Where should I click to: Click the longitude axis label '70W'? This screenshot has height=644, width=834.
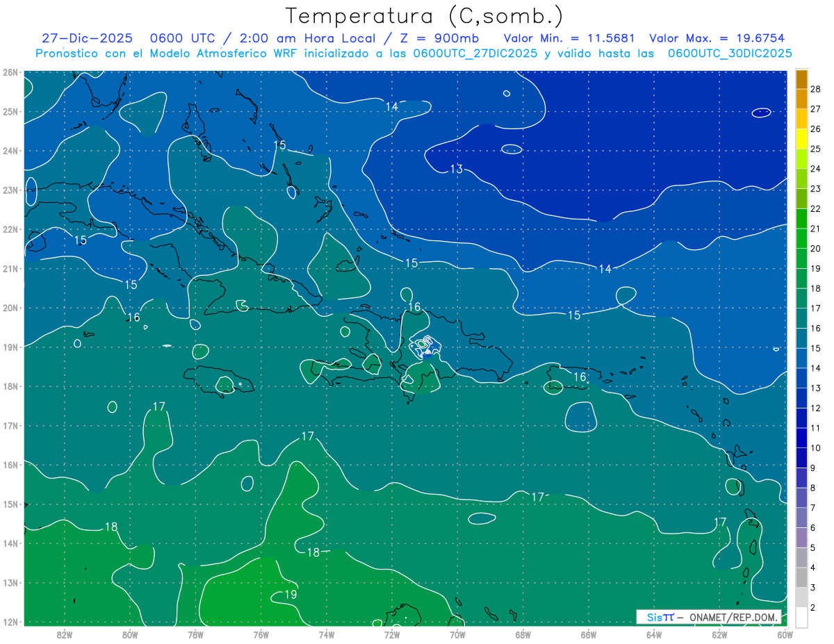click(x=457, y=634)
